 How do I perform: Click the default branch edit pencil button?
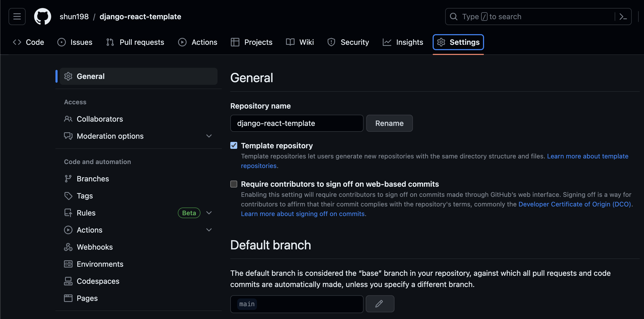[x=380, y=304]
